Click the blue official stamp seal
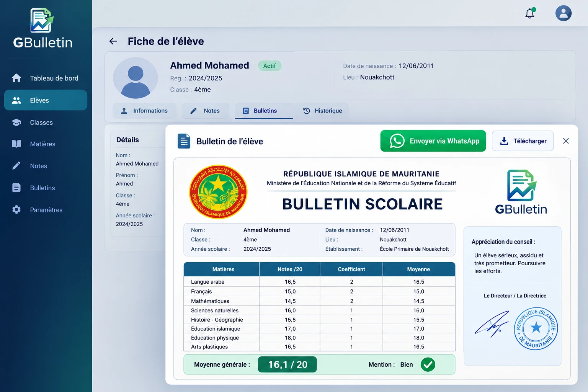This screenshot has height=392, width=588. click(536, 328)
